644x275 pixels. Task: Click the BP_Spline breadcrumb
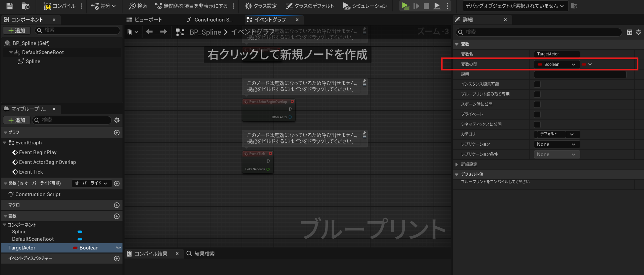pos(205,32)
